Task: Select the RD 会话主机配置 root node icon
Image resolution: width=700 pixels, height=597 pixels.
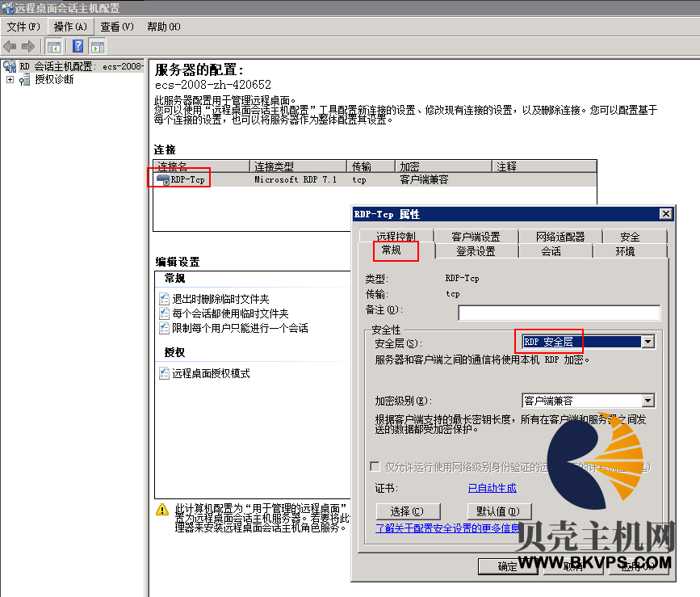Action: click(10, 66)
